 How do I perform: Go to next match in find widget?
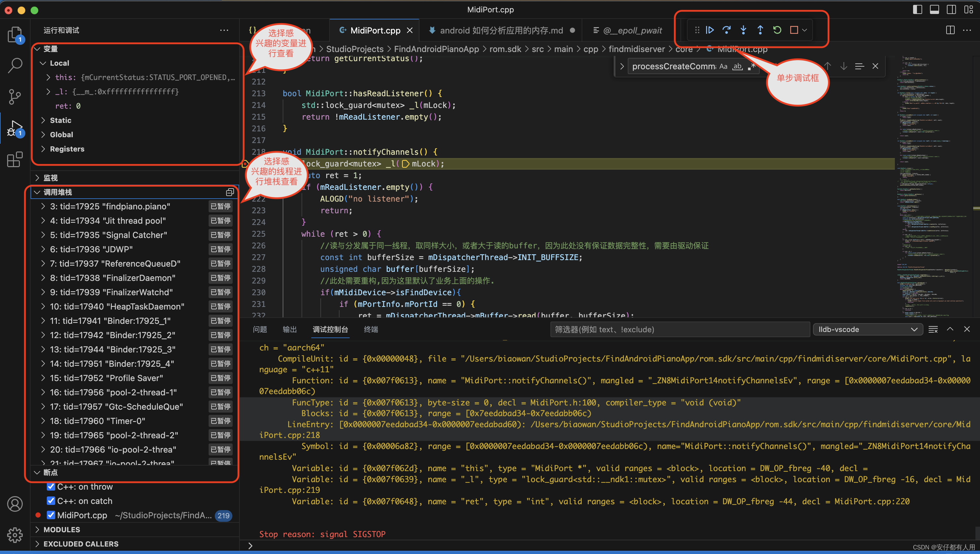point(844,66)
